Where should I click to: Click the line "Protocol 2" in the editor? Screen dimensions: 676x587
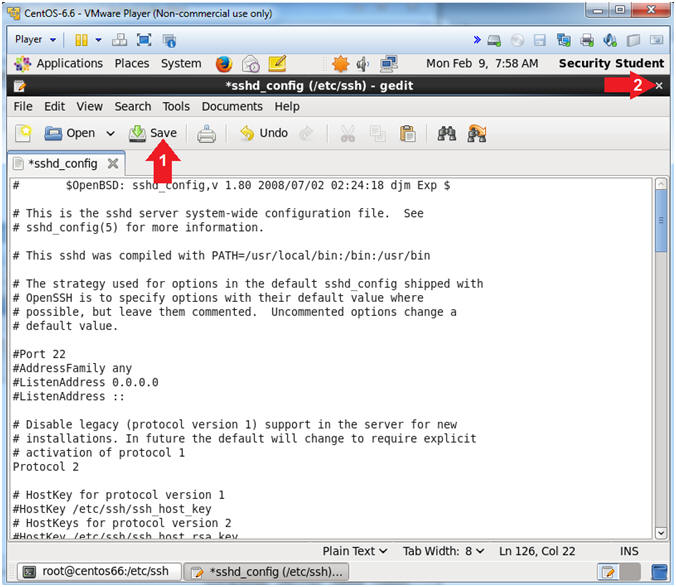(x=46, y=467)
